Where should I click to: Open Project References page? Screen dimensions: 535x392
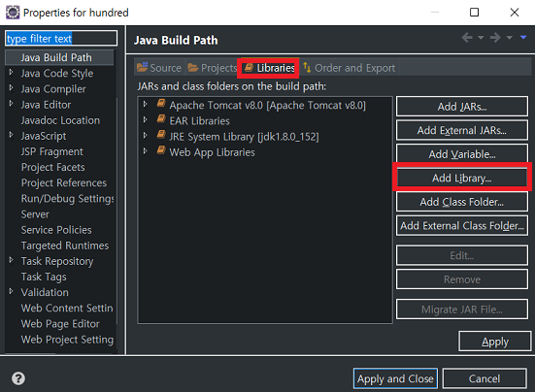pos(64,183)
